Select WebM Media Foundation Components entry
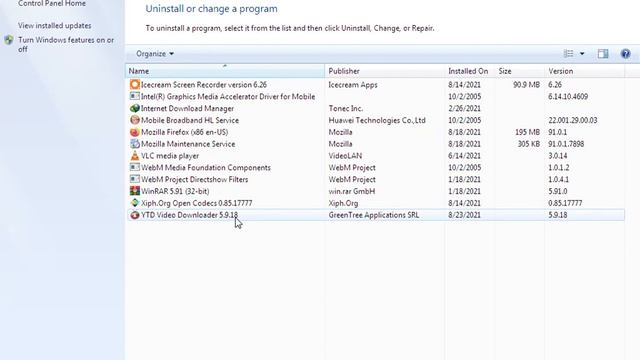This screenshot has height=360, width=640. click(x=206, y=167)
